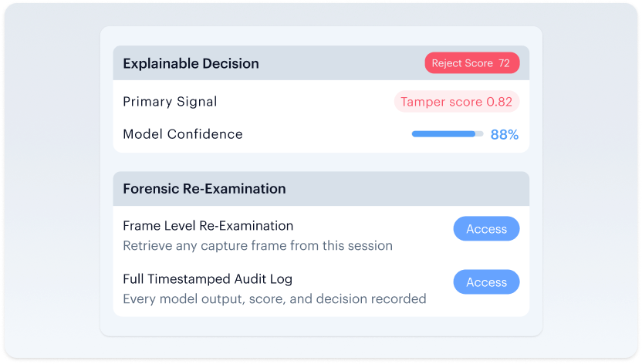The height and width of the screenshot is (364, 642).
Task: Click the Explainable Decision header
Action: (x=191, y=63)
